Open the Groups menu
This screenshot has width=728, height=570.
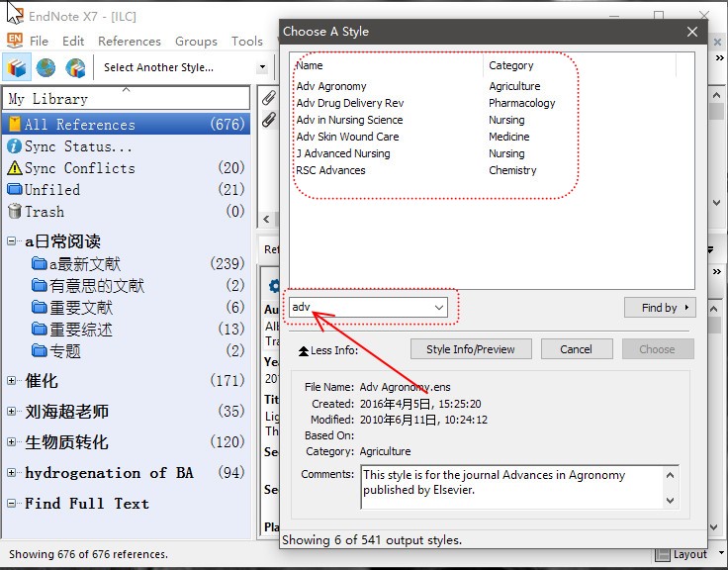point(196,42)
